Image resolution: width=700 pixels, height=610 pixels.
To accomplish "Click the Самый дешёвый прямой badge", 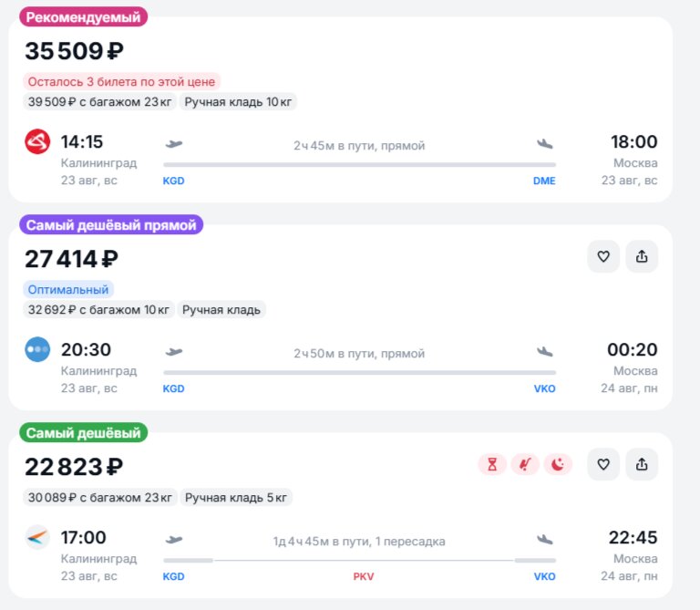I will [111, 224].
